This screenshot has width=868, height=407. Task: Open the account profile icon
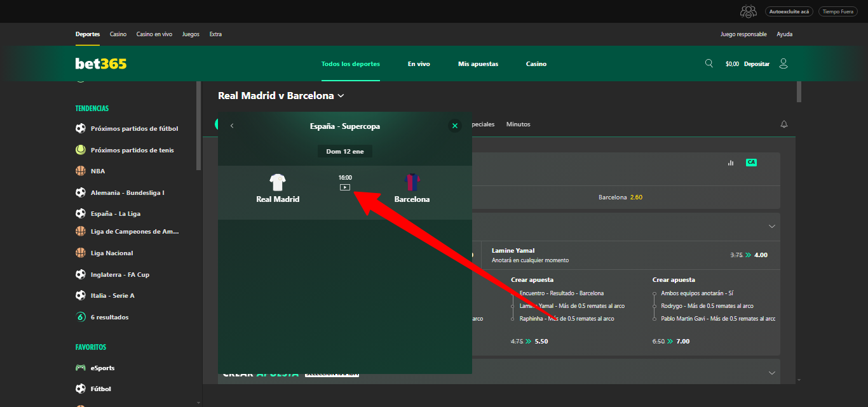coord(783,63)
